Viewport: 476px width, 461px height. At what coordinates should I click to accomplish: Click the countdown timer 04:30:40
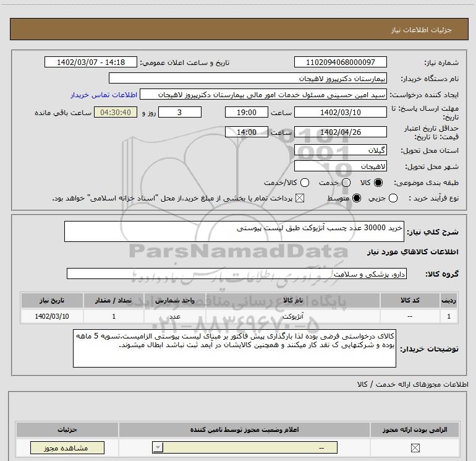116,112
